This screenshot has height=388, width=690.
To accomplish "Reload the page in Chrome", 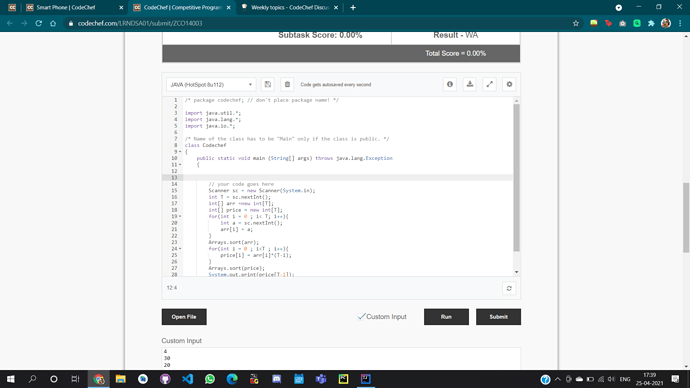I will click(39, 23).
